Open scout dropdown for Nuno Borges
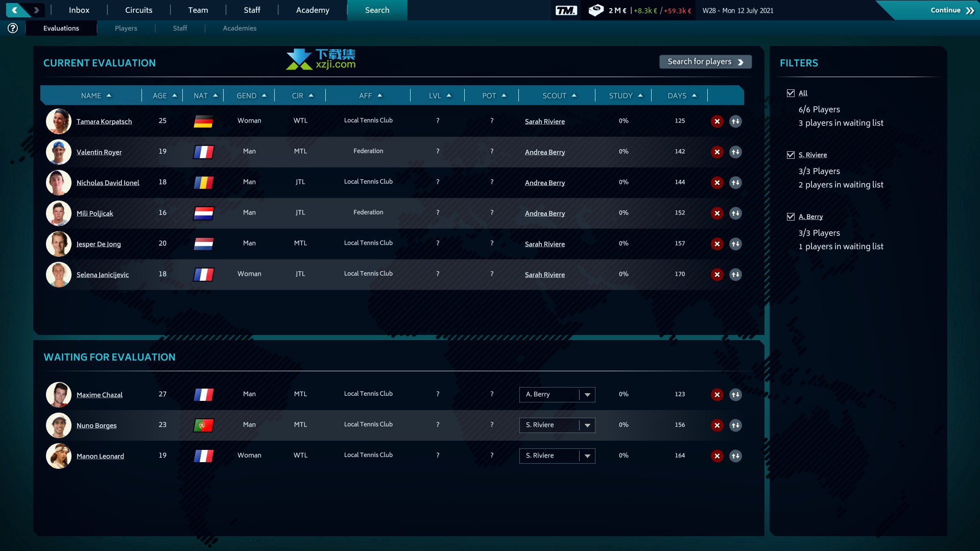980x551 pixels. pyautogui.click(x=557, y=425)
